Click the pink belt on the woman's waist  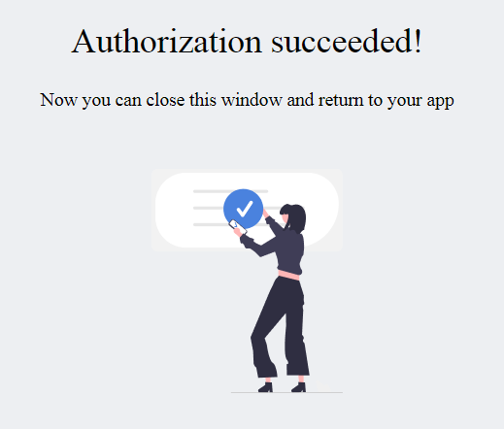pyautogui.click(x=288, y=276)
